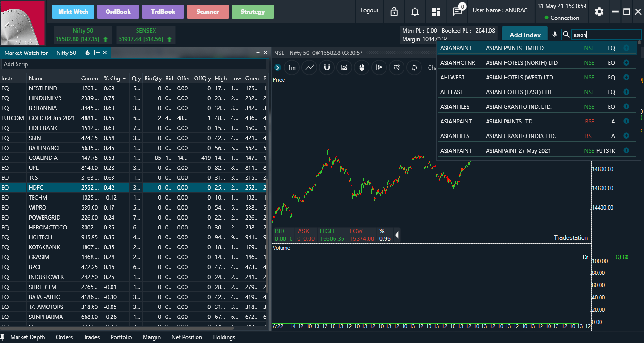Select the ASIANHOTNR search result

pyautogui.click(x=536, y=62)
